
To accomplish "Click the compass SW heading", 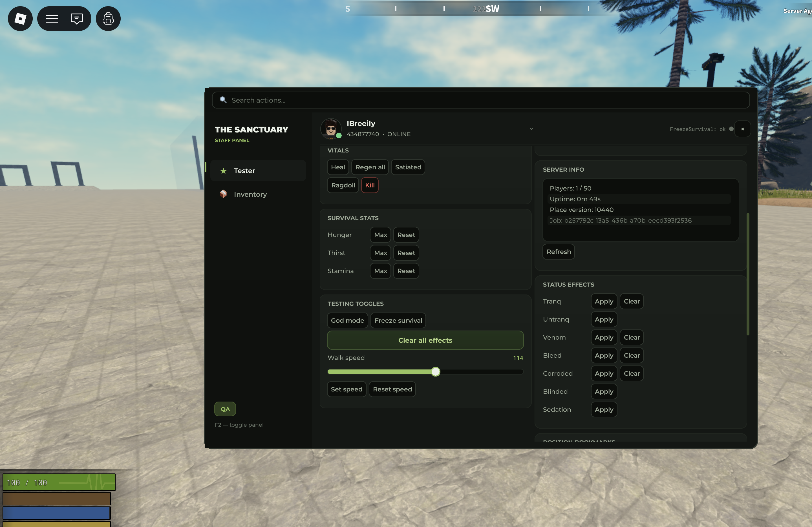I will (492, 9).
